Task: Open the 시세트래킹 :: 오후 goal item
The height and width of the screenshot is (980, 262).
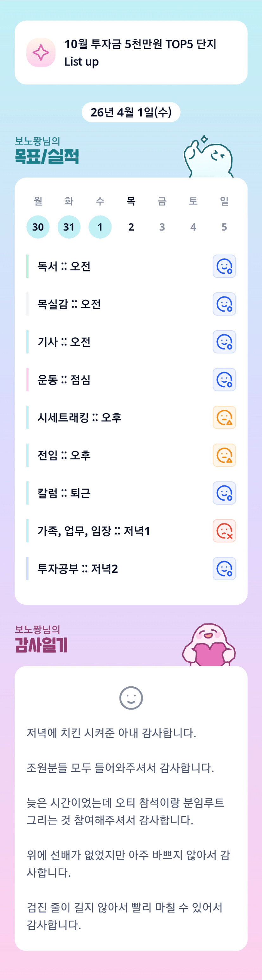Action: point(80,417)
